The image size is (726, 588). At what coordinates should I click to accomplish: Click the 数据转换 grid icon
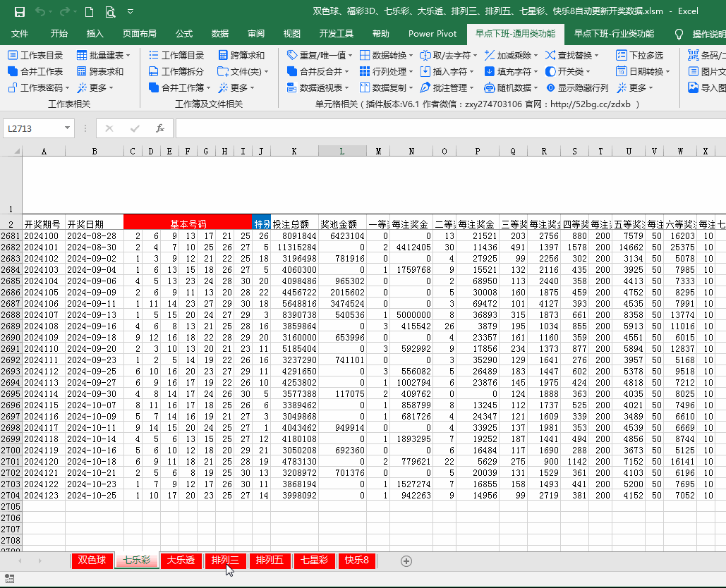[365, 56]
